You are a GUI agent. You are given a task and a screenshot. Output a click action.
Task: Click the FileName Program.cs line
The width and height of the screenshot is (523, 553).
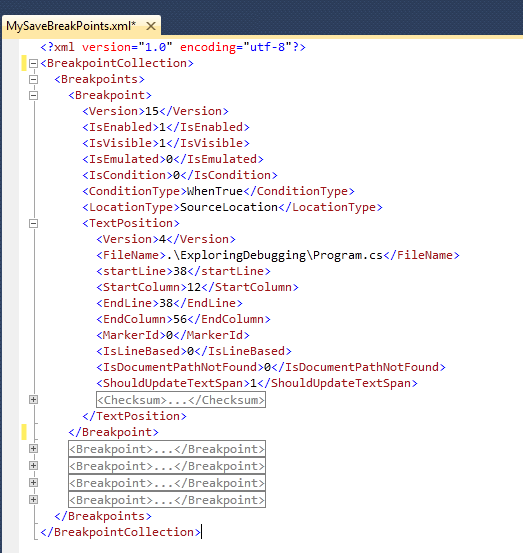coord(278,255)
